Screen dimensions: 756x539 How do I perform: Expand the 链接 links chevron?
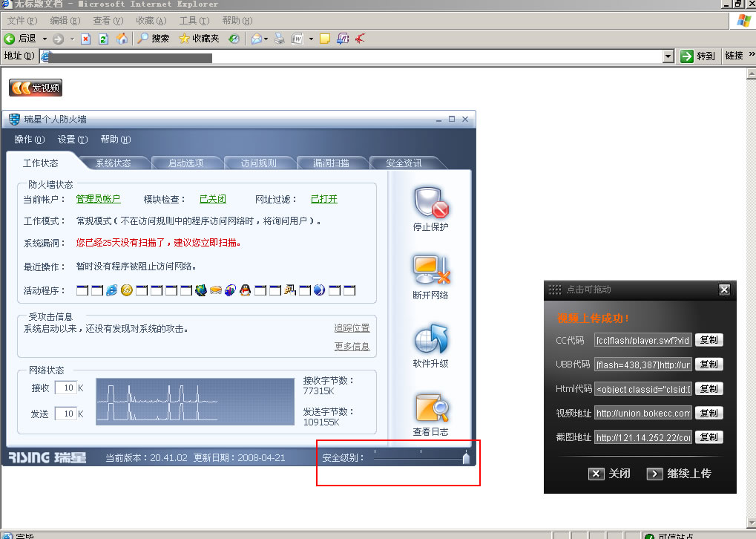pos(752,54)
